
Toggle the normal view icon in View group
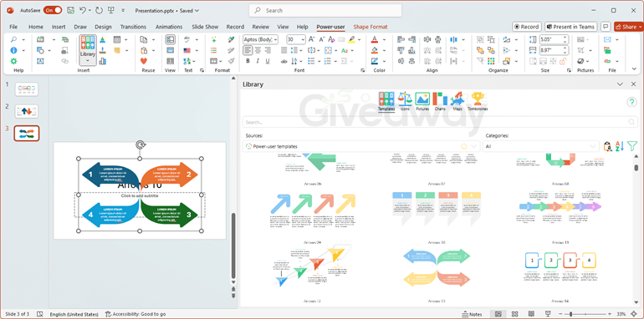click(170, 39)
